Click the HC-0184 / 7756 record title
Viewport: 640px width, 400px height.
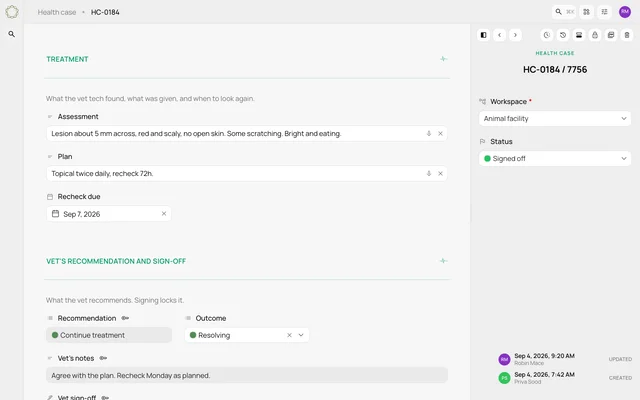pyautogui.click(x=555, y=70)
